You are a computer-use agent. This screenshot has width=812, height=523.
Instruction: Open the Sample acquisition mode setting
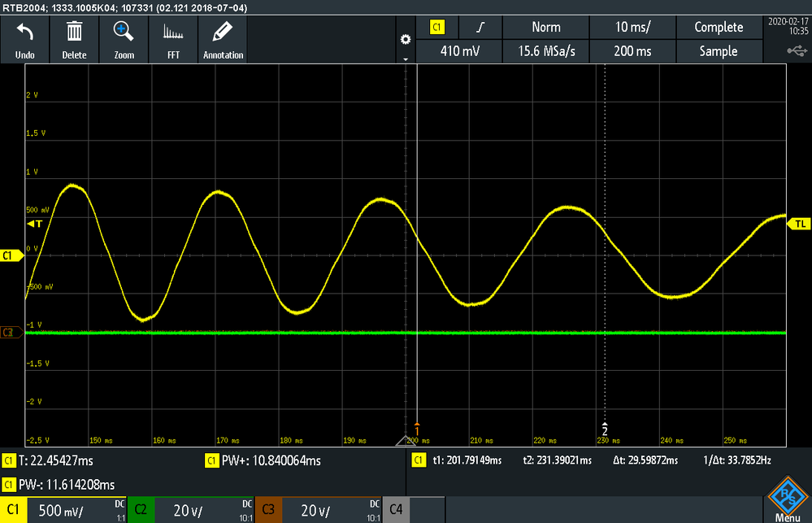(x=719, y=51)
